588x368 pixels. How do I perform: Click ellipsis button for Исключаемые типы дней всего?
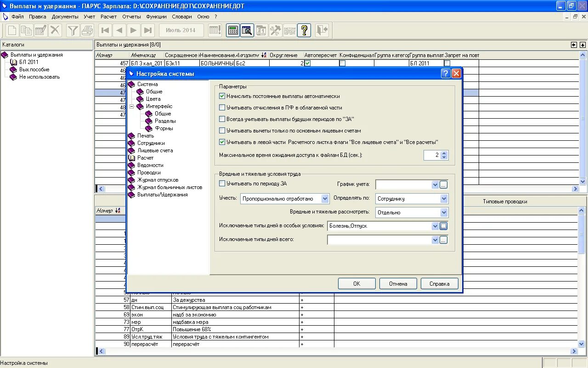tap(443, 240)
